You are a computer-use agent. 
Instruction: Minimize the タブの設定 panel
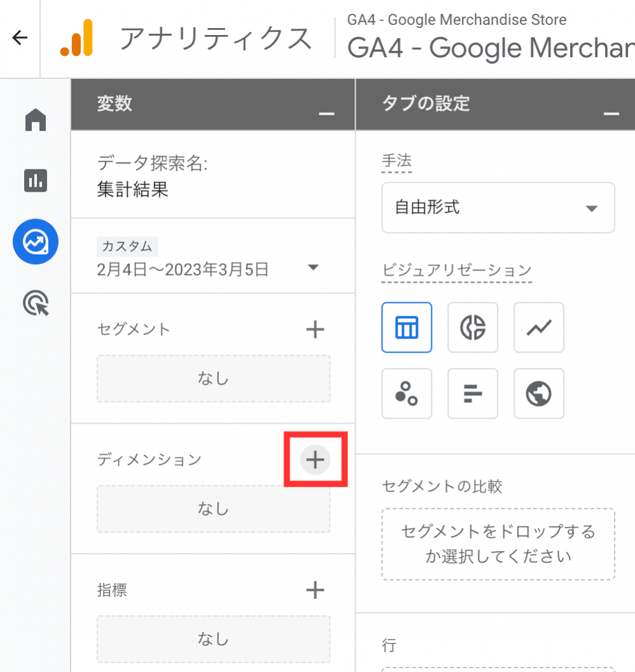point(611,113)
